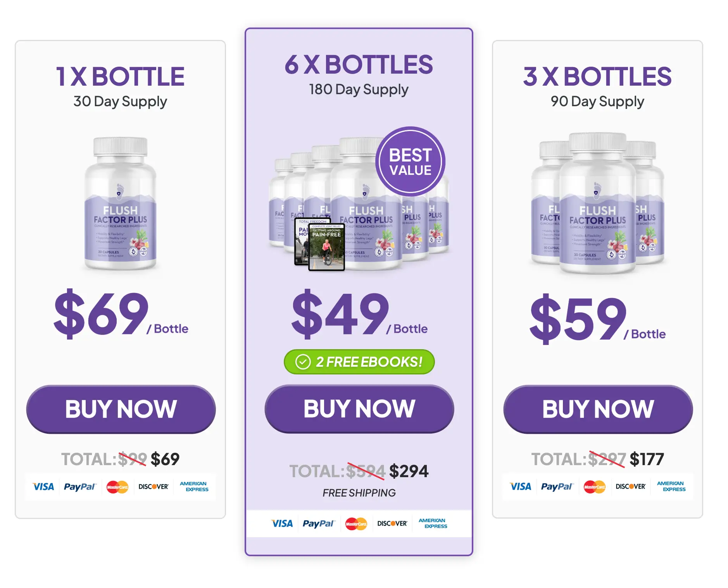Click the MasterCard icon under the 3-bottle offer
The width and height of the screenshot is (728, 588).
[594, 487]
